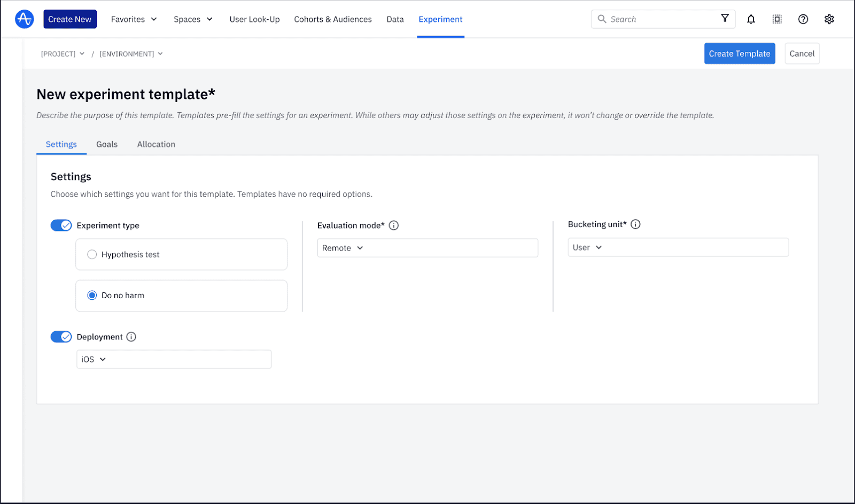Turn off the Deployment toggle
855x504 pixels.
coord(61,337)
